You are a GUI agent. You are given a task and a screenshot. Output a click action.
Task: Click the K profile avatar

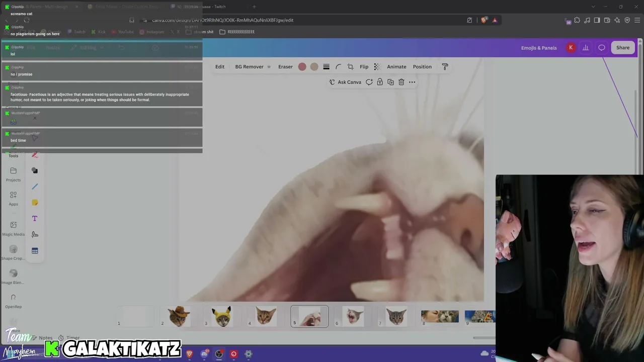571,48
